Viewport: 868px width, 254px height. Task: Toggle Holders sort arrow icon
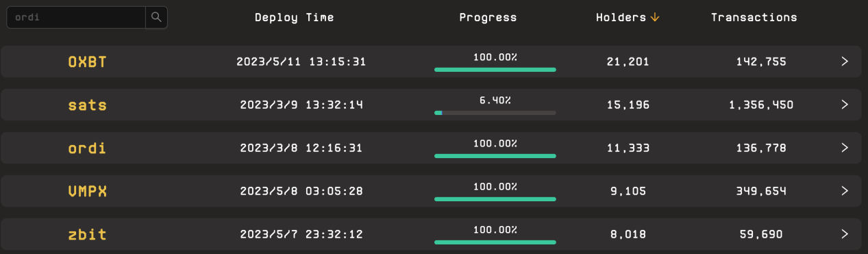(x=655, y=18)
